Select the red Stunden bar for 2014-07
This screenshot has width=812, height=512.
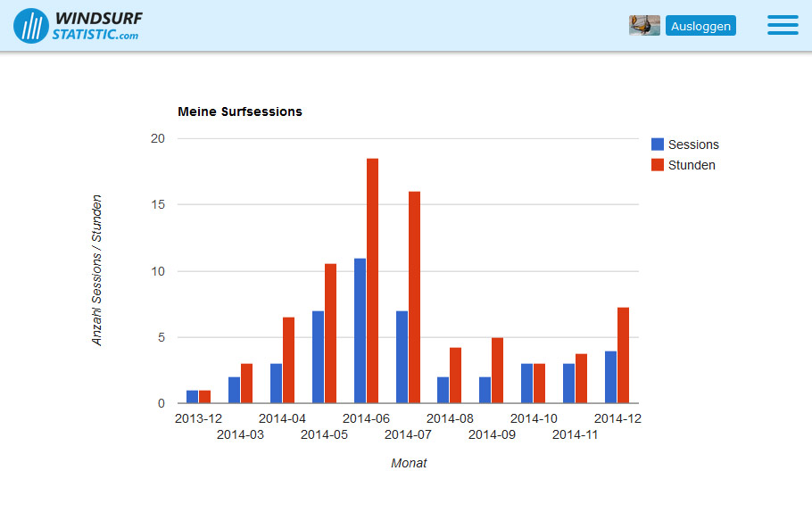click(414, 297)
